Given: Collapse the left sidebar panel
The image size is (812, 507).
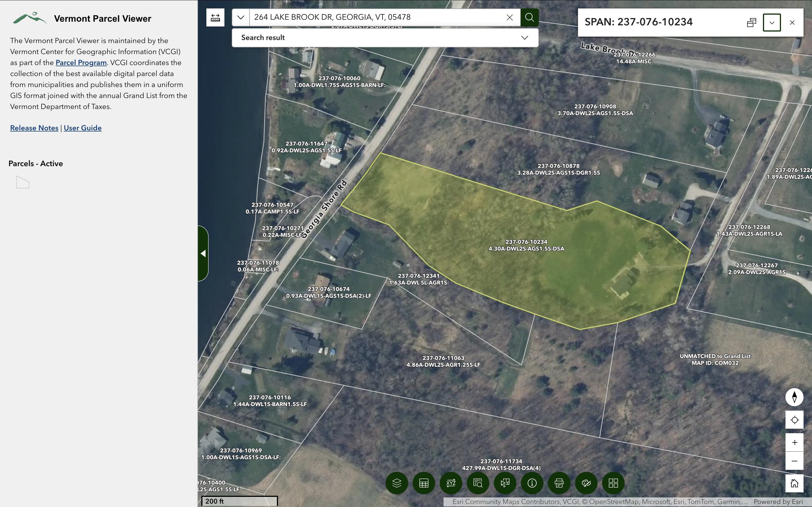Looking at the screenshot, I should click(203, 253).
